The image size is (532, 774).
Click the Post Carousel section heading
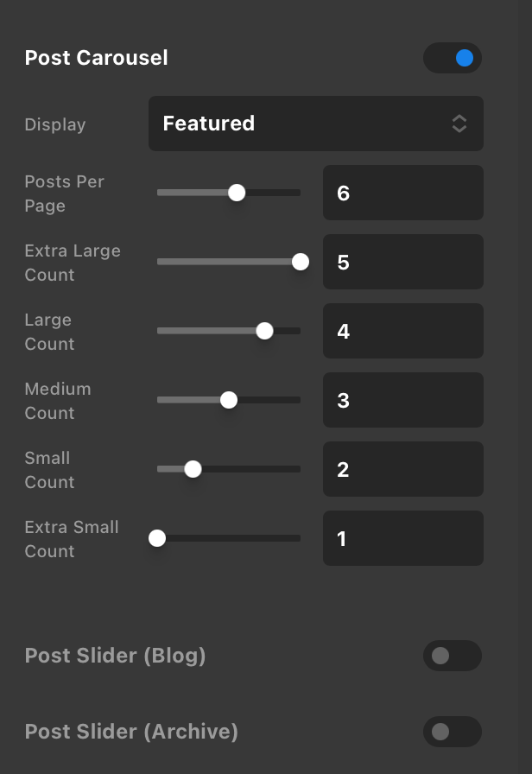coord(97,58)
